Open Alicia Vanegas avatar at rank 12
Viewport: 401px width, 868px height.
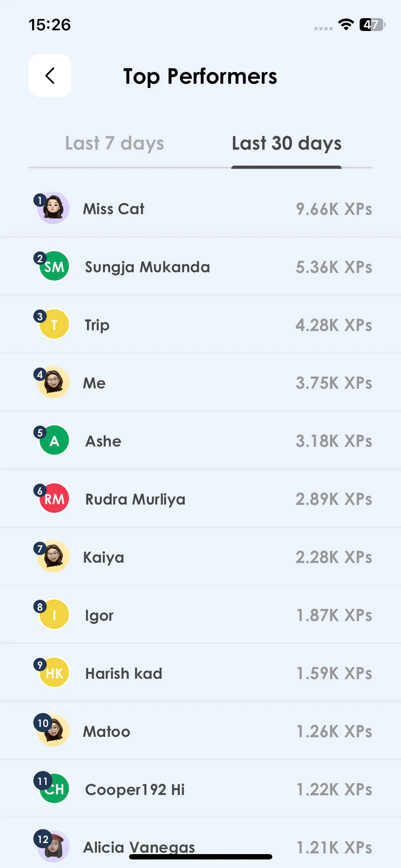53,847
